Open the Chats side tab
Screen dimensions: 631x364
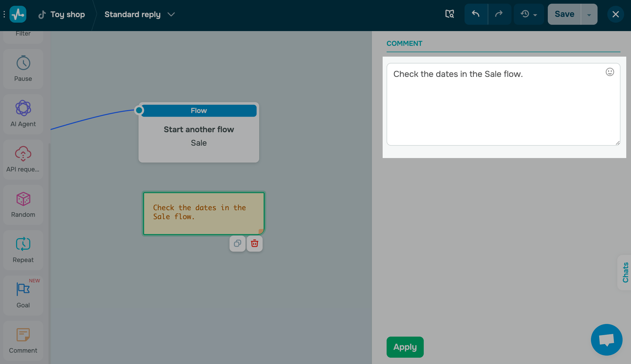pyautogui.click(x=625, y=272)
